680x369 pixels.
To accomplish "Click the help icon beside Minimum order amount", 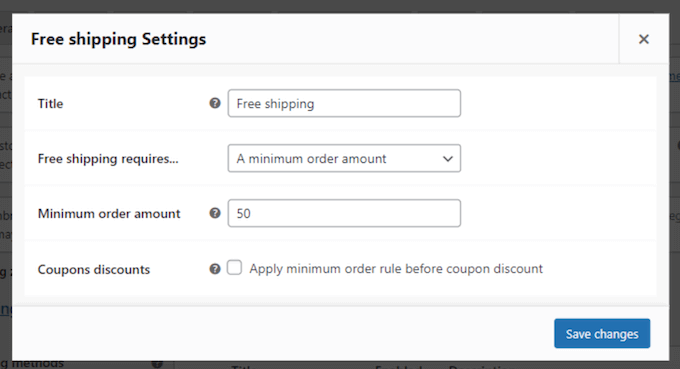I will pyautogui.click(x=215, y=213).
